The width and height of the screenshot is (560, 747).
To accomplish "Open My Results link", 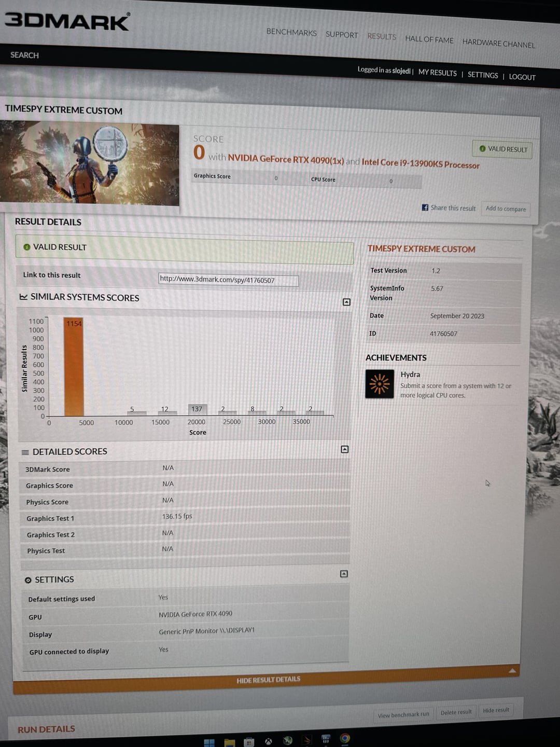I will 438,73.
